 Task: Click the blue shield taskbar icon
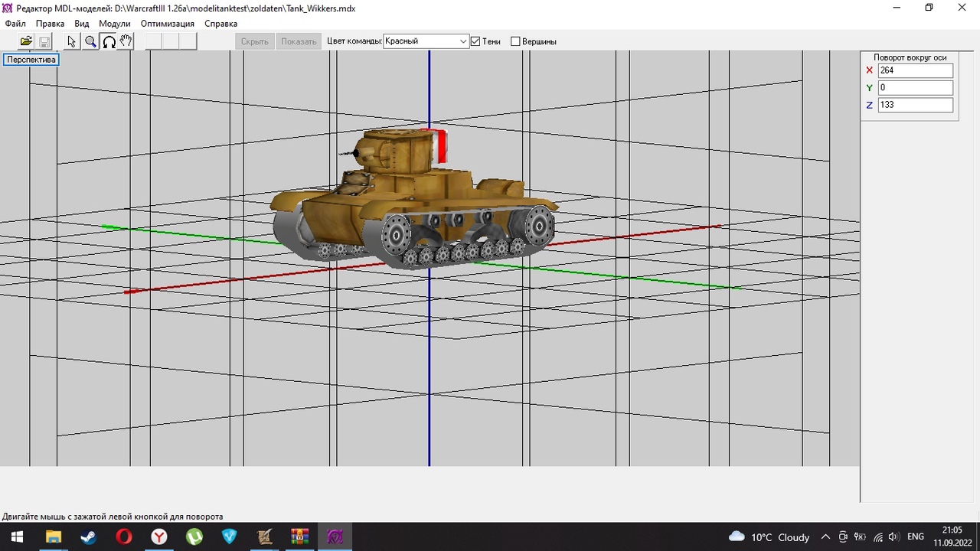(x=229, y=536)
